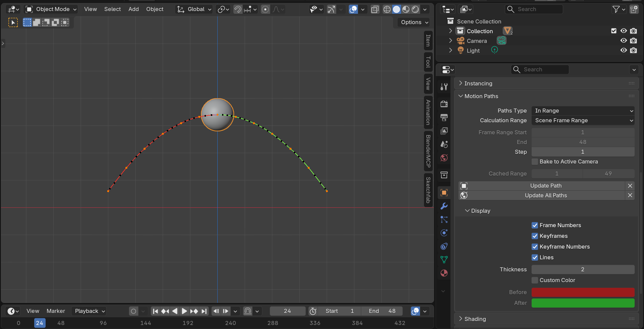Open the Tool properties tab
644x329 pixels.
pos(444,87)
